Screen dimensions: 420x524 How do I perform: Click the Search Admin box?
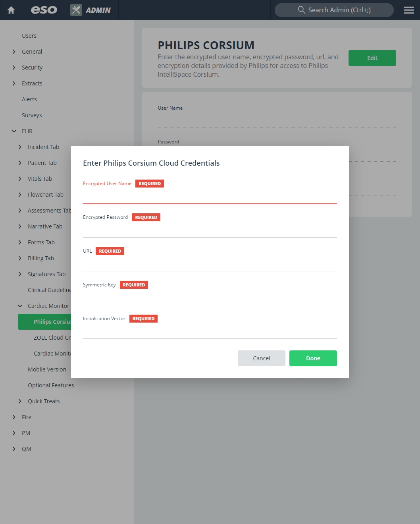[x=334, y=10]
